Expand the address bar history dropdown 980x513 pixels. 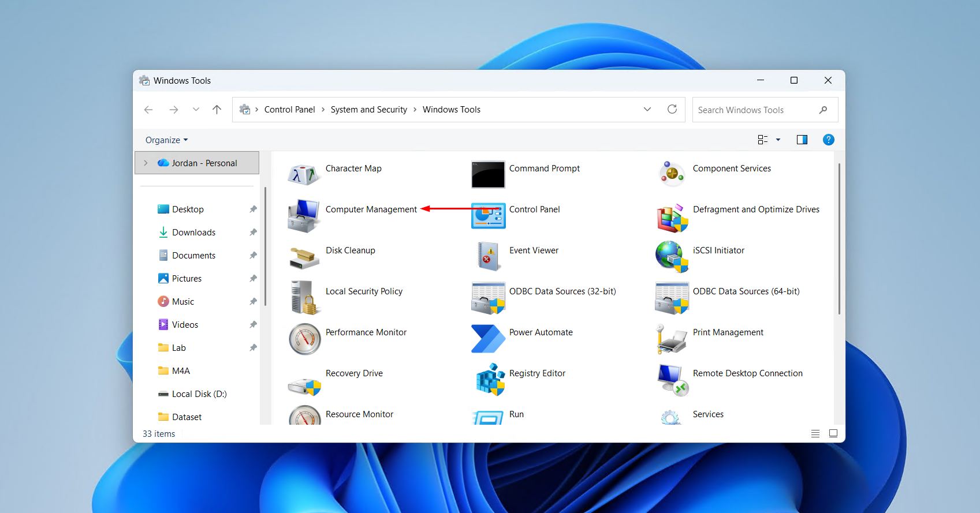tap(647, 109)
